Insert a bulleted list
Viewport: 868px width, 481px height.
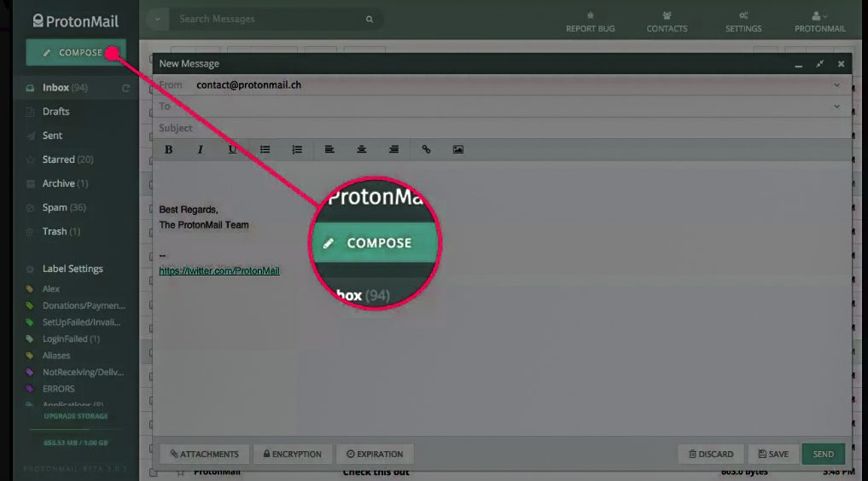point(265,149)
